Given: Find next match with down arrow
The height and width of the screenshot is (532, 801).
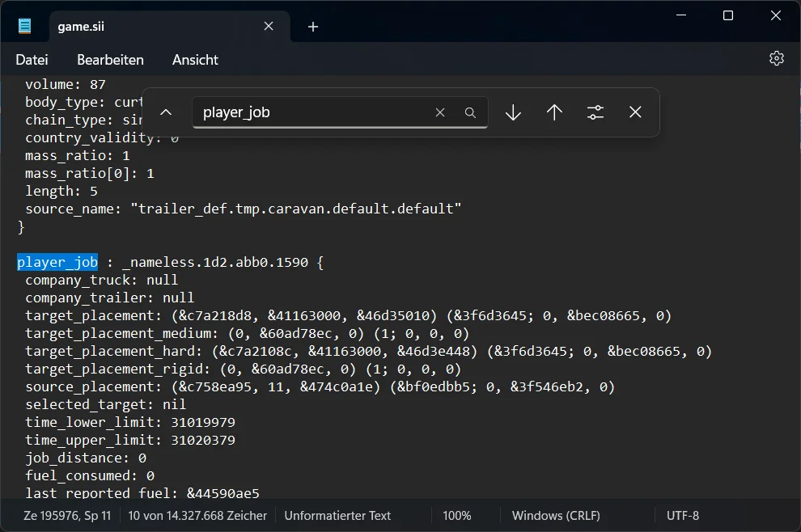Looking at the screenshot, I should (x=514, y=112).
